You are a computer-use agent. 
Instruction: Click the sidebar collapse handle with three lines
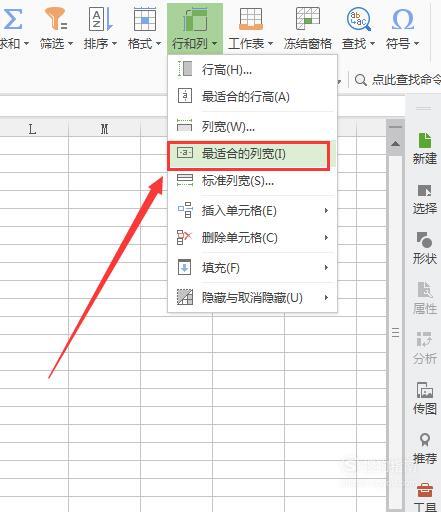395,333
